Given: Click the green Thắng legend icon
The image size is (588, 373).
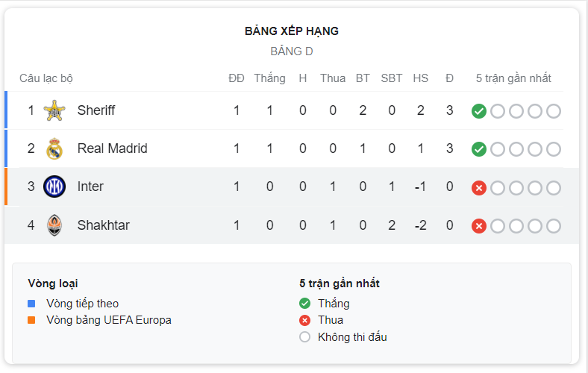Looking at the screenshot, I should point(305,304).
